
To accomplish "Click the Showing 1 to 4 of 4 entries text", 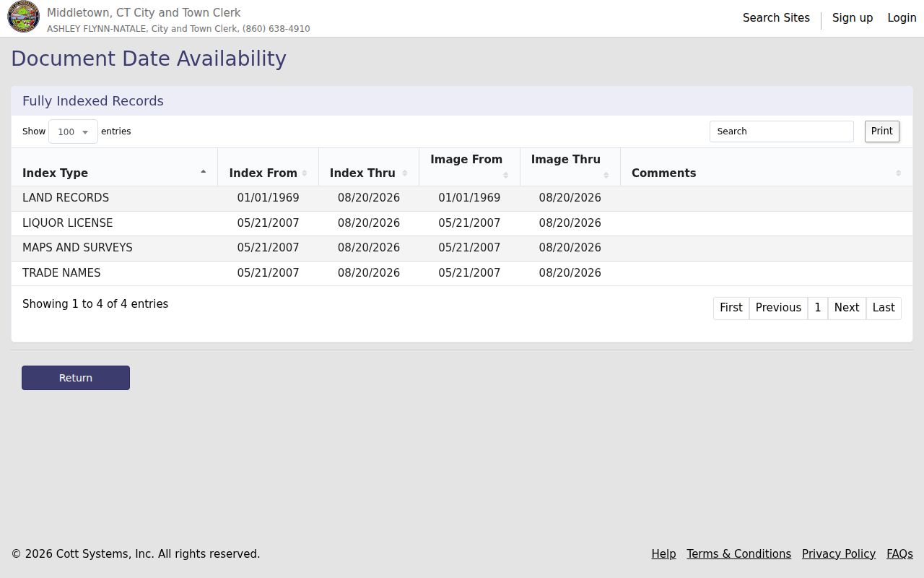I will (x=95, y=304).
